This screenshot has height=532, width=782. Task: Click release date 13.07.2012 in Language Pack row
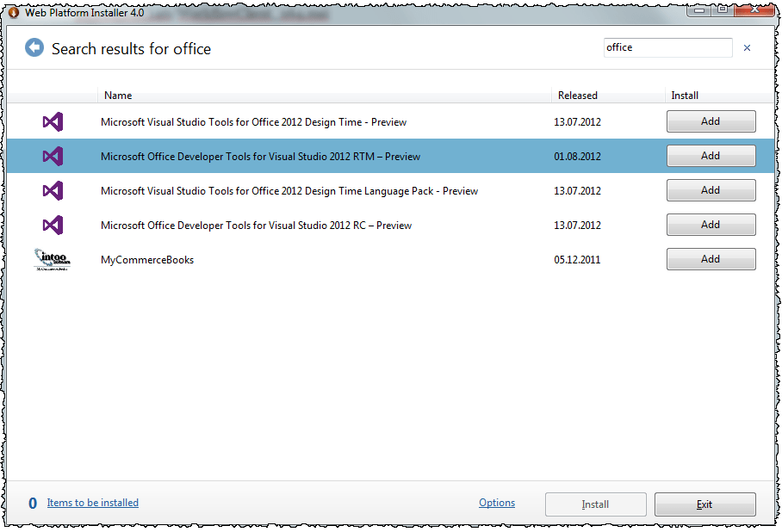point(577,191)
